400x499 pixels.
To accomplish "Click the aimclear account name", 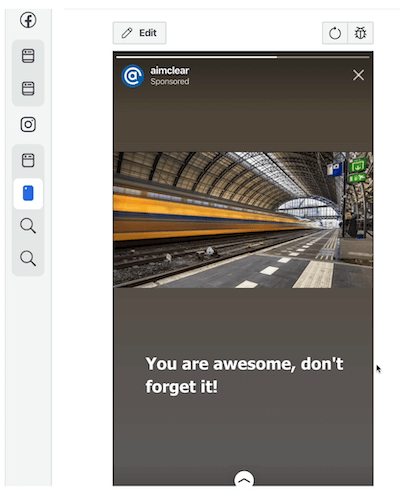I will 170,71.
